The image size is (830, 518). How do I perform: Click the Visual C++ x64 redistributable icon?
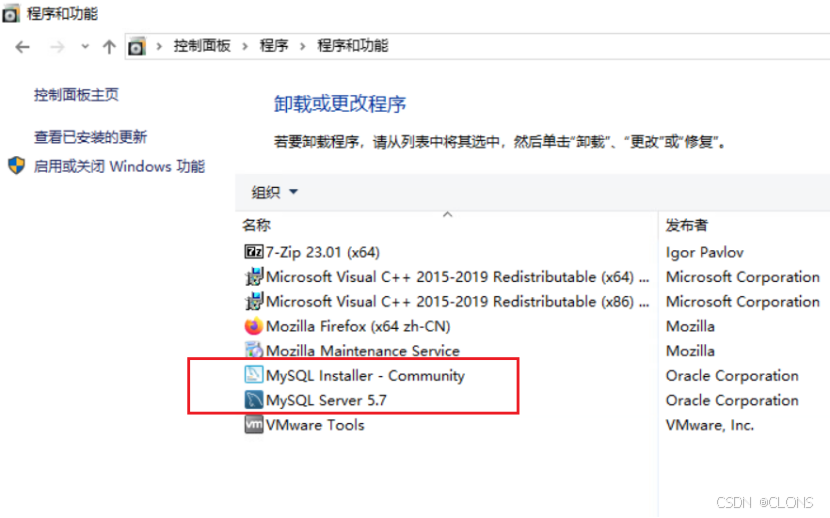(254, 277)
